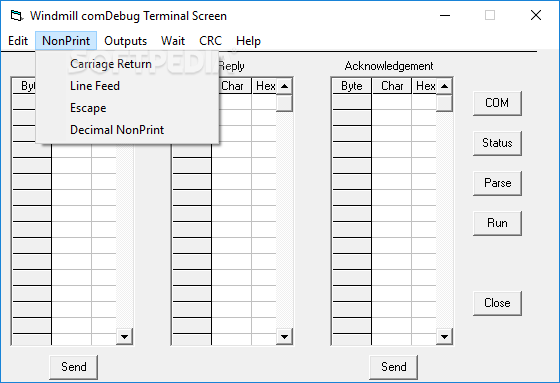
Task: Click the application icon in the title bar
Action: pos(17,16)
